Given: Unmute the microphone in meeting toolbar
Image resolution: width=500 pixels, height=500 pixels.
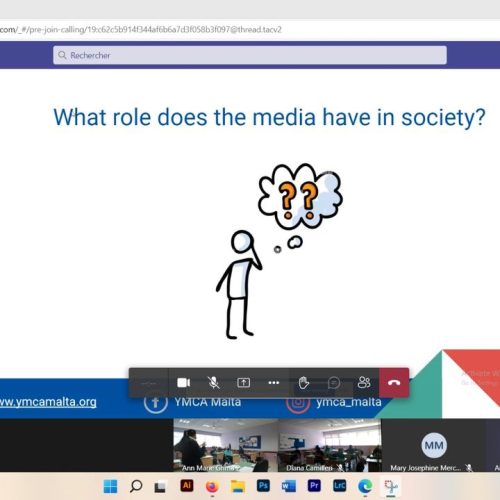Looking at the screenshot, I should click(213, 383).
